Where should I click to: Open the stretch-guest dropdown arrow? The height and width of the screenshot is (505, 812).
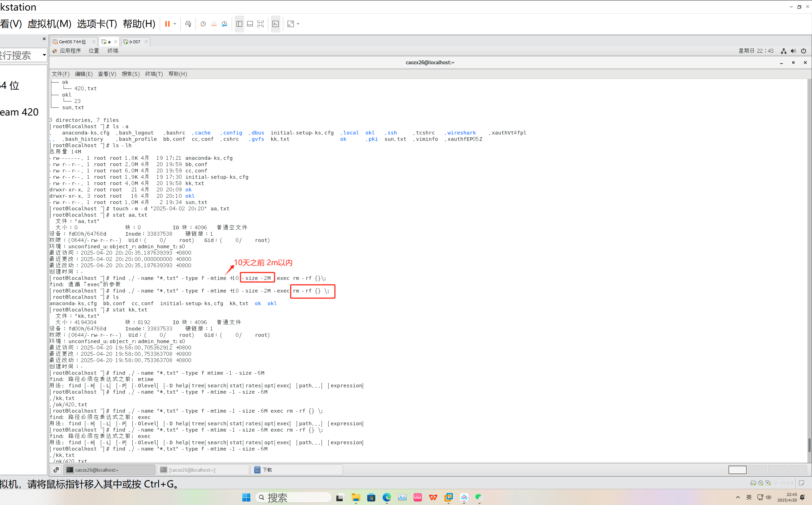coord(298,24)
